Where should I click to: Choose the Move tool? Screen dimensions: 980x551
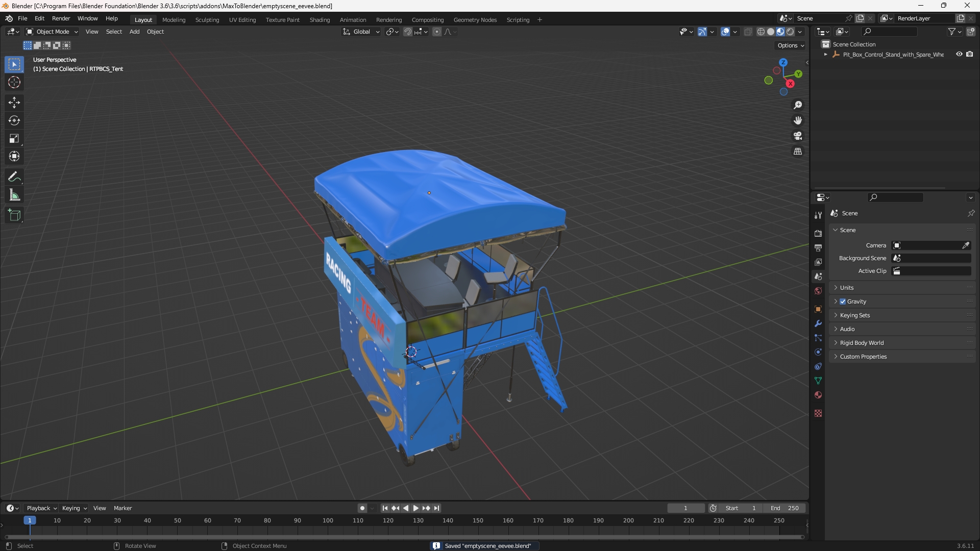click(x=14, y=103)
